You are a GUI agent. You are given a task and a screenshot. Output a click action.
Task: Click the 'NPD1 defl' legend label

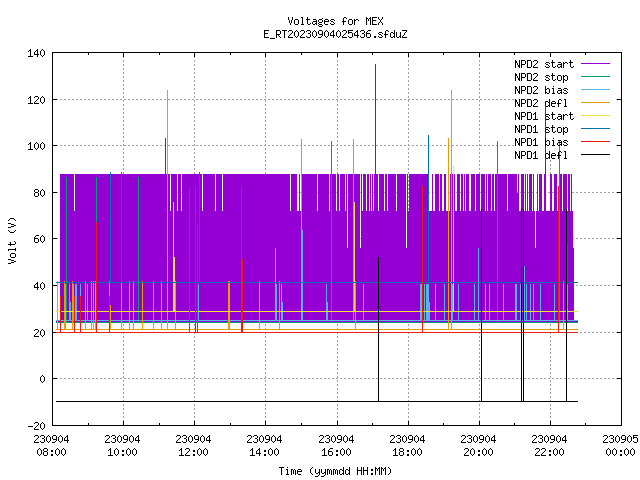coord(541,156)
